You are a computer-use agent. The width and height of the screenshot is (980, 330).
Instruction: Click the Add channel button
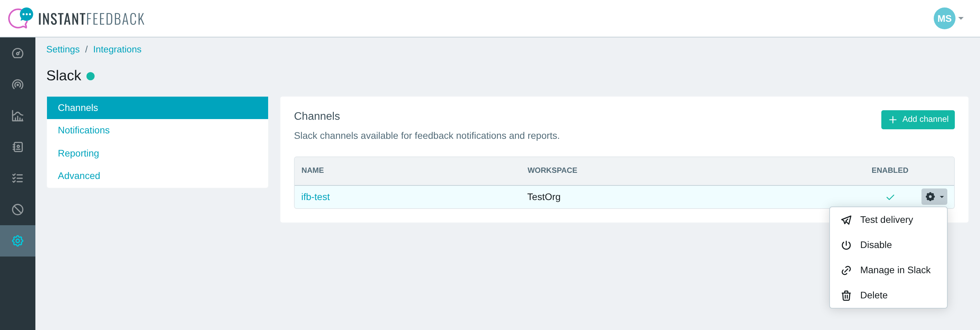coord(917,119)
